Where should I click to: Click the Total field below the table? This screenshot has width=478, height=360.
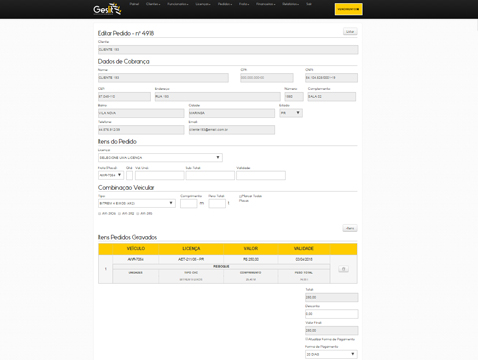pos(332,297)
